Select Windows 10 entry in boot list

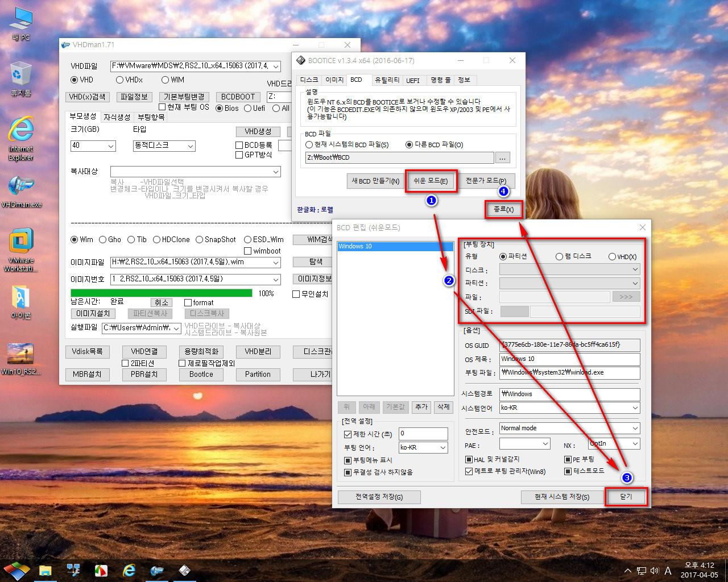coord(395,246)
